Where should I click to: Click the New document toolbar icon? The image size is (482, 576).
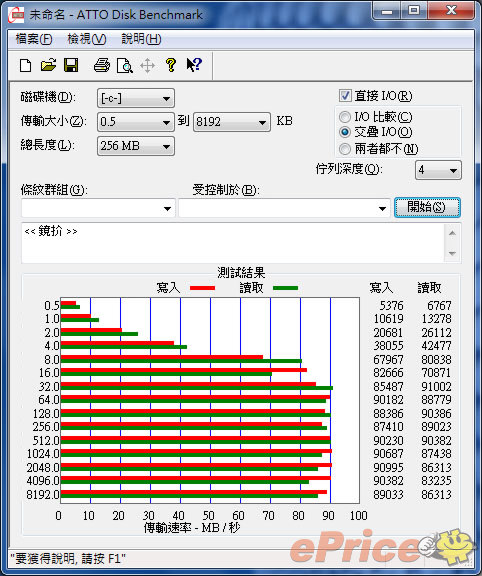25,66
